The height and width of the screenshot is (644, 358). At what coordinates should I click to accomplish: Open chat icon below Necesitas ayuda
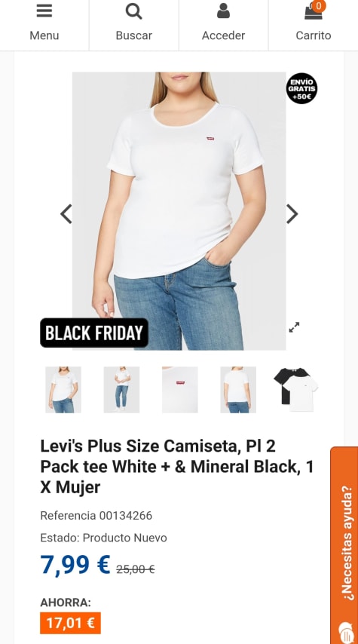pyautogui.click(x=346, y=633)
